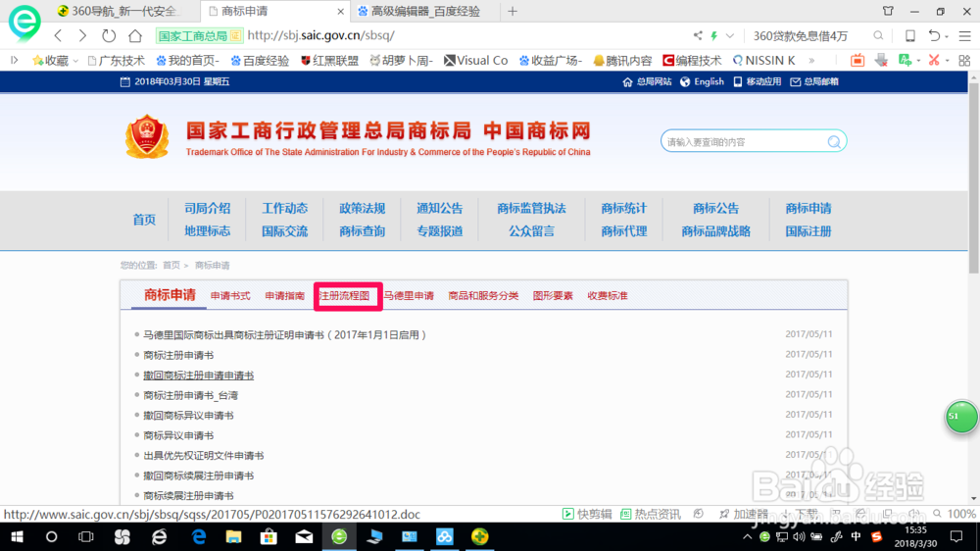Open 百度经验 bookmark

260,61
